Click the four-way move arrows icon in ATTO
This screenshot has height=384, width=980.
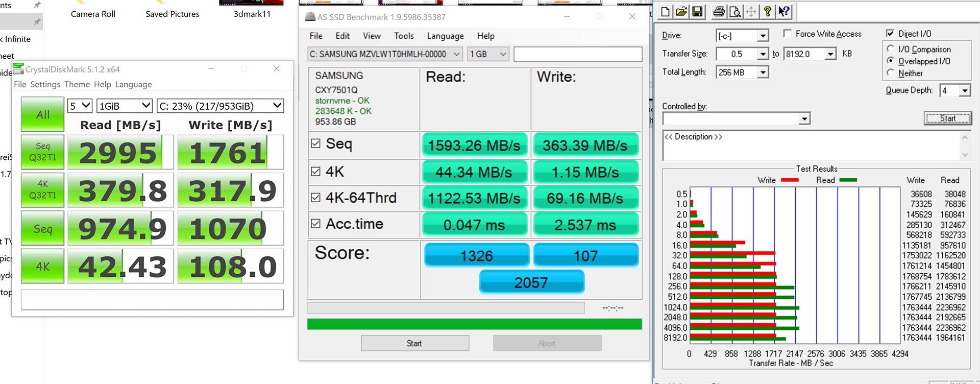click(751, 11)
